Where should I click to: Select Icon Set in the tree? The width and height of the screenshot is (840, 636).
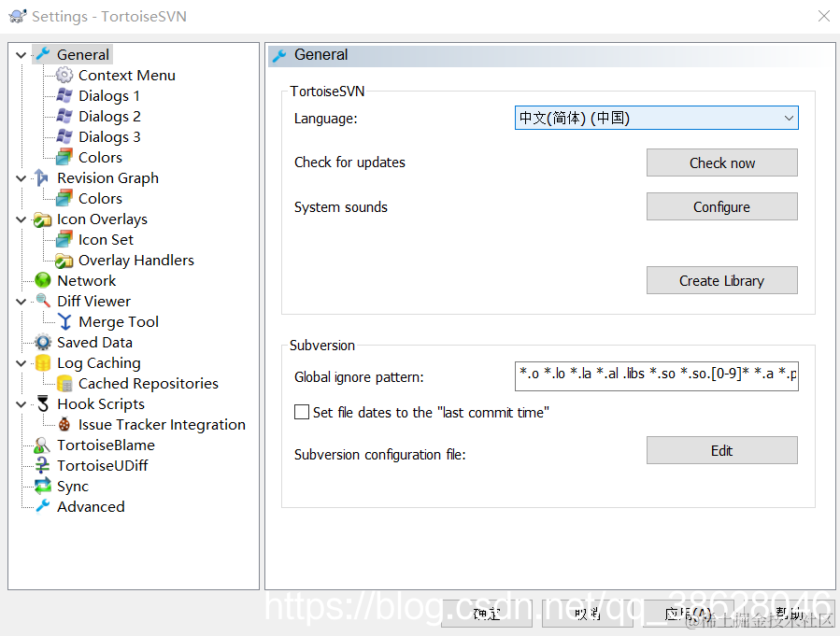click(107, 240)
